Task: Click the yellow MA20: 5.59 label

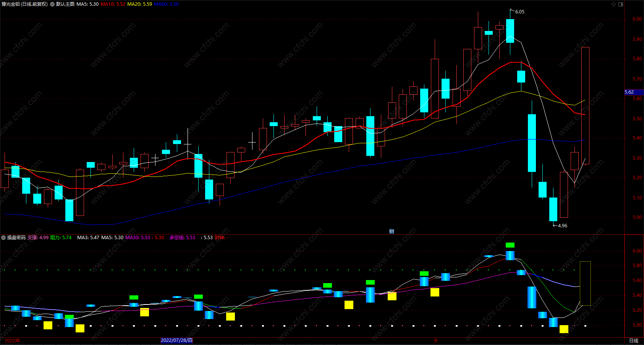Action: (x=139, y=4)
